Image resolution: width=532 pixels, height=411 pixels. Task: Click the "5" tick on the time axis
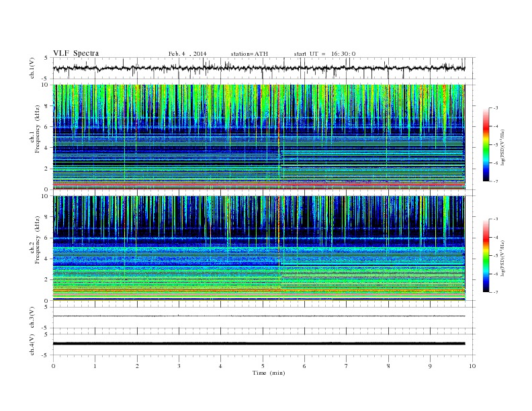263,366
